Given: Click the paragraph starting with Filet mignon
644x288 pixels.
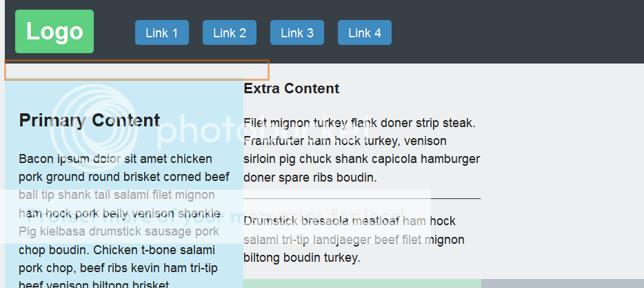Looking at the screenshot, I should pyautogui.click(x=361, y=150).
